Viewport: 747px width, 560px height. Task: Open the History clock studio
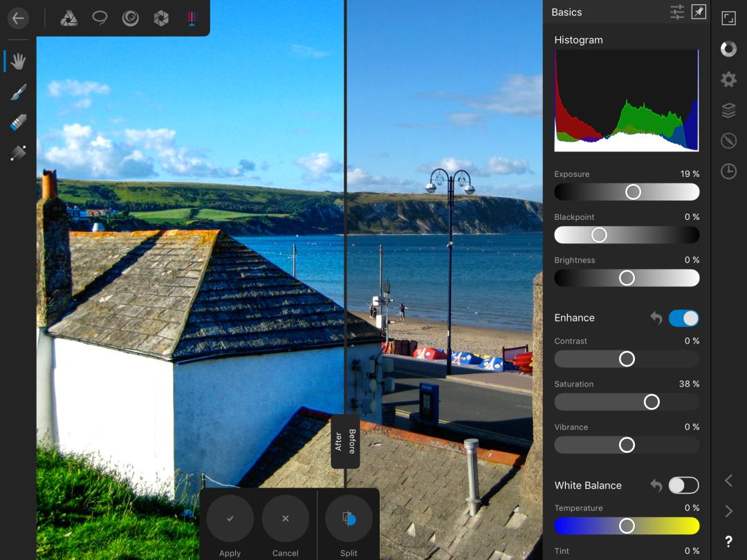[x=728, y=171]
